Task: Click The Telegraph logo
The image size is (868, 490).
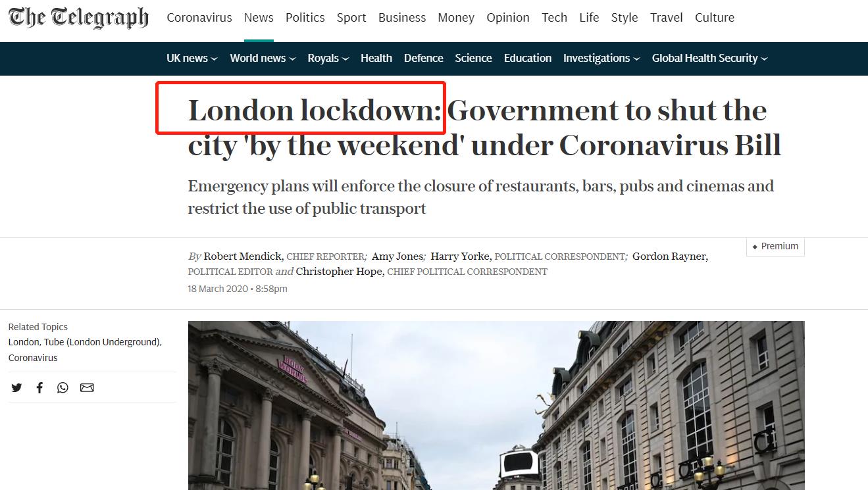Action: (x=78, y=18)
